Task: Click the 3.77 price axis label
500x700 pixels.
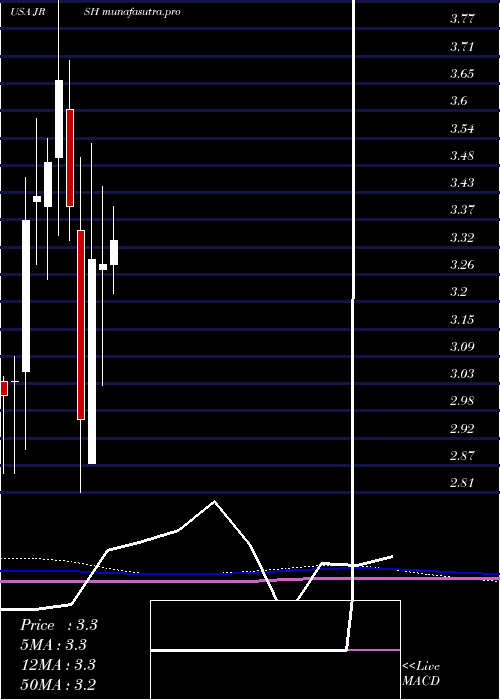Action: point(462,19)
